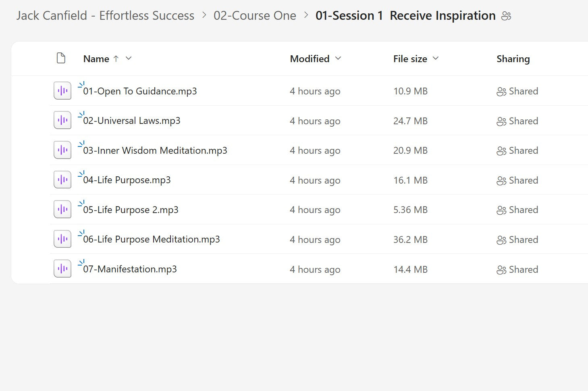
Task: Click the audio thumbnail for 03-Inner Wisdom Meditation.mp3
Action: 62,150
